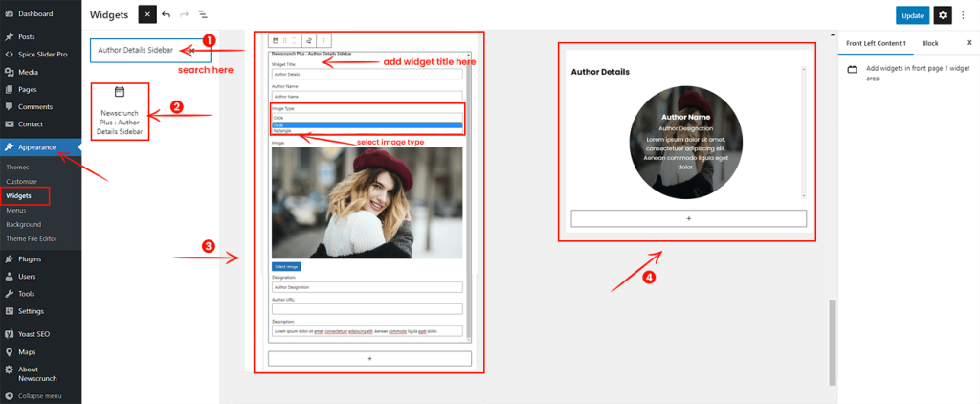Choose Rectangle option in Image Type list
980x404 pixels.
coord(367,131)
